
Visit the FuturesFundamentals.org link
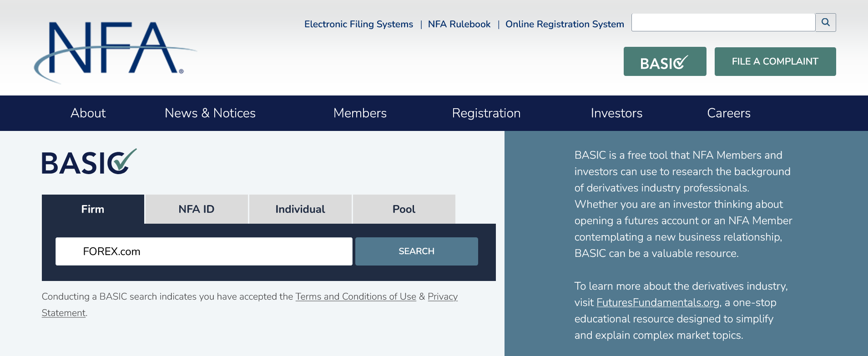point(658,303)
